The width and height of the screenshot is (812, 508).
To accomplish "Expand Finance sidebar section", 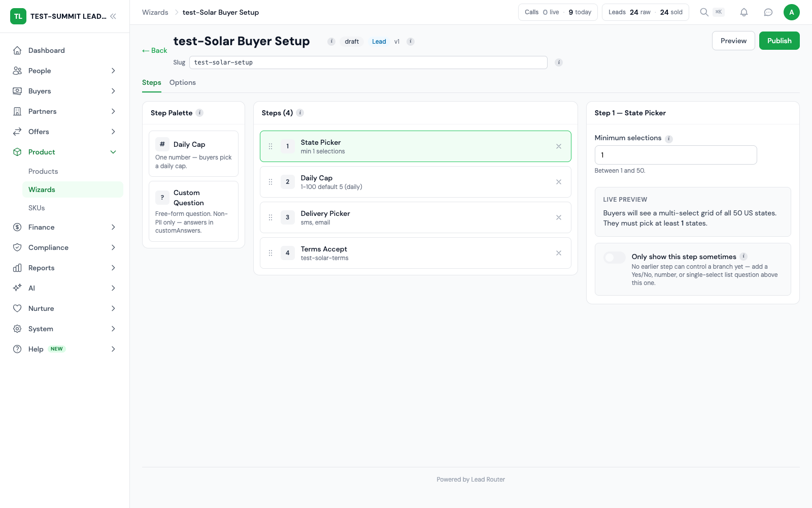I will click(x=65, y=227).
